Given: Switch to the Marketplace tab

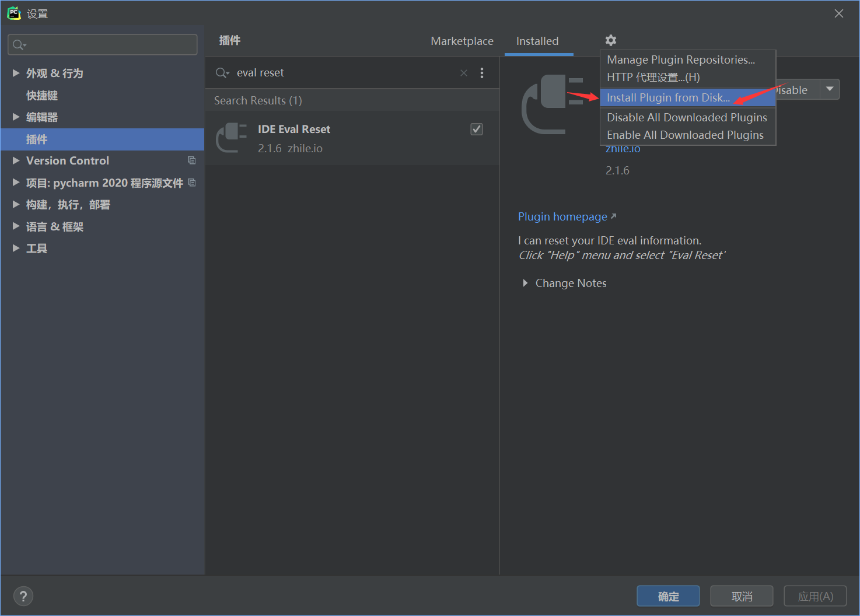Looking at the screenshot, I should point(462,41).
